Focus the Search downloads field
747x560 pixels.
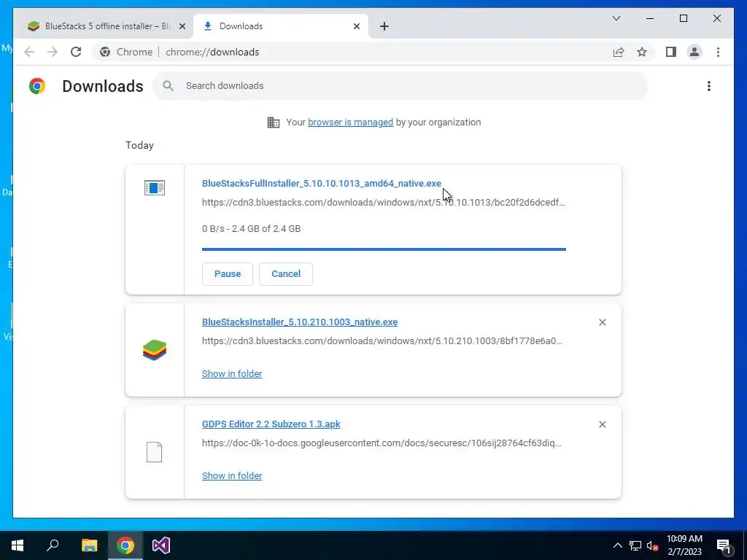400,86
